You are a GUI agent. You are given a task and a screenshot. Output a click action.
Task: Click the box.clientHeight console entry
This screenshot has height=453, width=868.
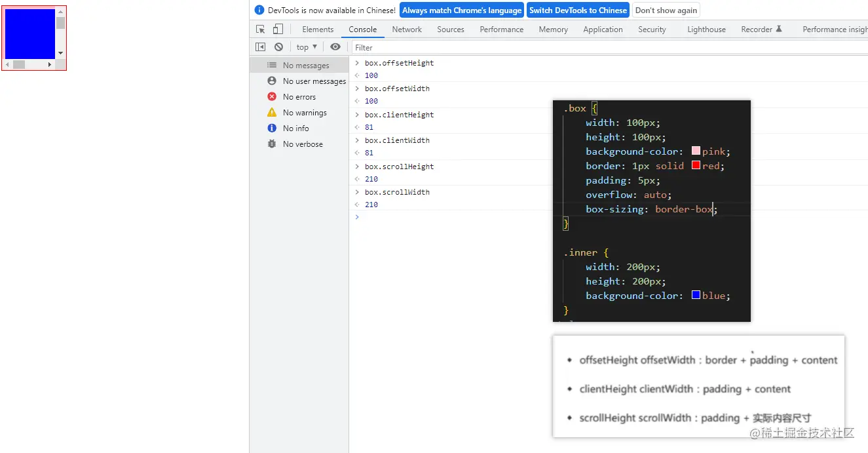(399, 115)
